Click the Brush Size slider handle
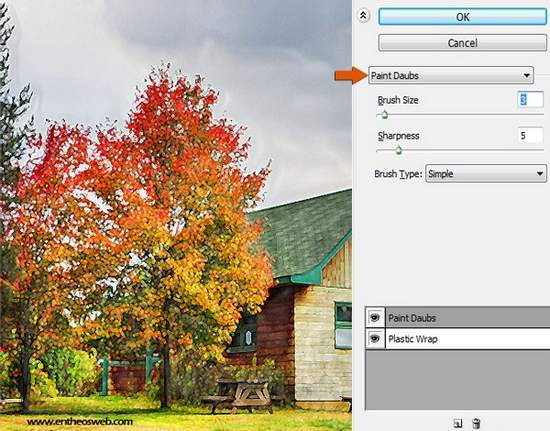Image resolution: width=550 pixels, height=431 pixels. point(384,115)
